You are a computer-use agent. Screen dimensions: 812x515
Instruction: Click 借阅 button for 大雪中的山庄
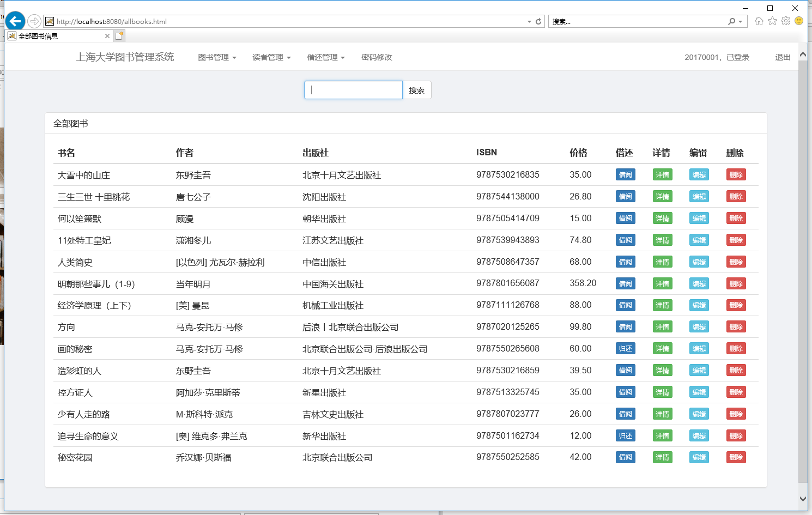pyautogui.click(x=625, y=175)
